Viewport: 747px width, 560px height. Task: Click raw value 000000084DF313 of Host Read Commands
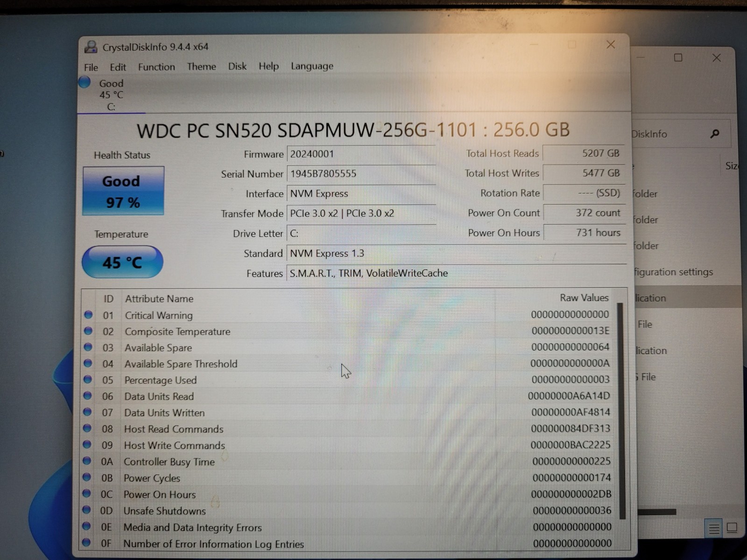click(x=571, y=428)
